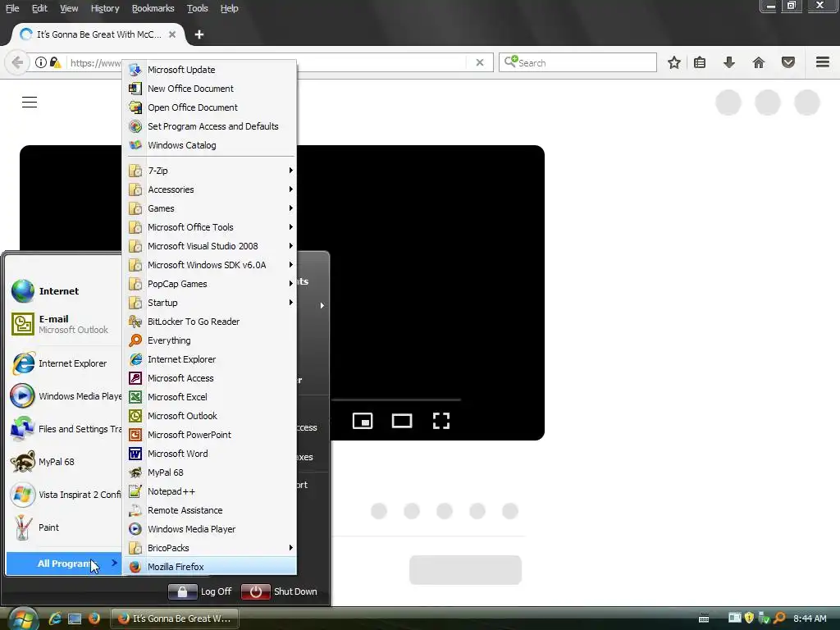
Task: Open Windows Catalog entry
Action: coord(209,145)
